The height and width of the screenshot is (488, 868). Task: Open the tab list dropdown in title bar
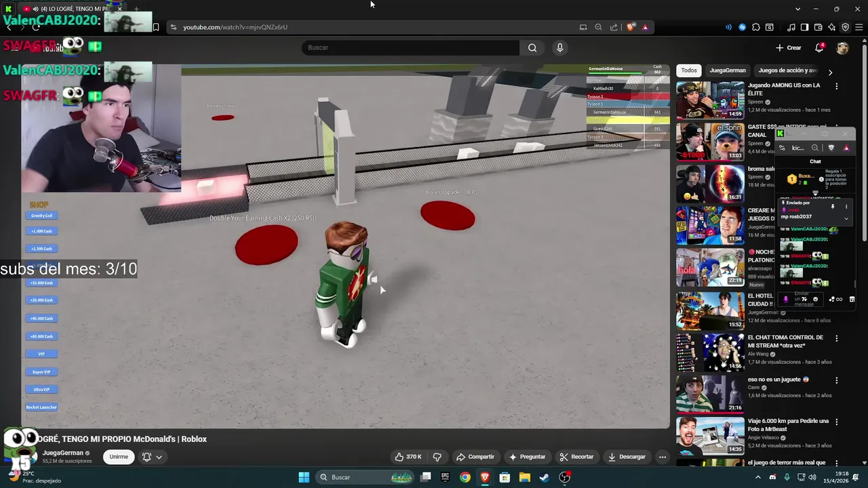click(797, 9)
